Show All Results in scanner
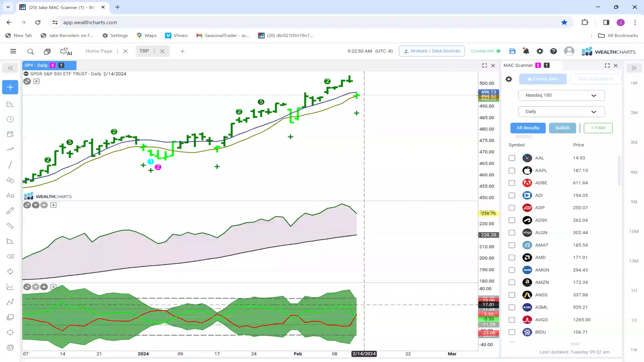 coord(528,128)
